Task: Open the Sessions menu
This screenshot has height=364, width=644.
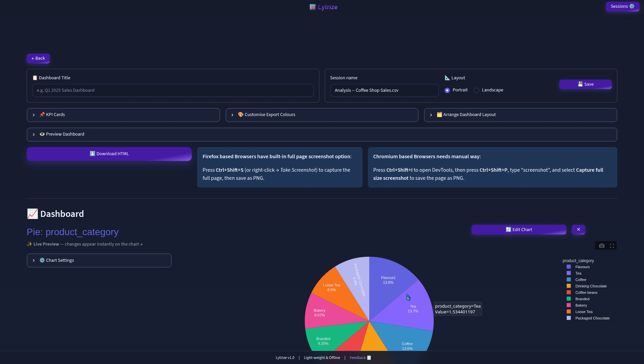Action: click(622, 6)
